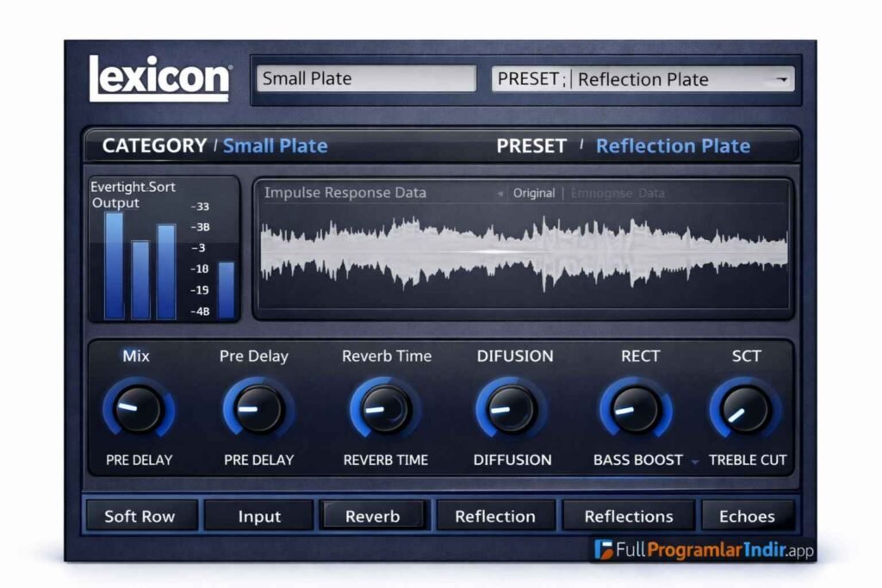Click the Lexicon logo

(159, 77)
